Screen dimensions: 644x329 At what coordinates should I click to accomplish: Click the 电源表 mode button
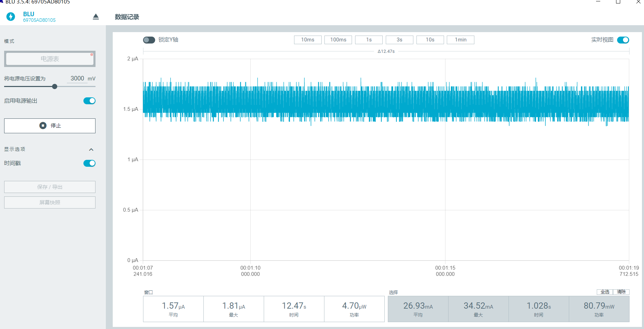pos(50,59)
